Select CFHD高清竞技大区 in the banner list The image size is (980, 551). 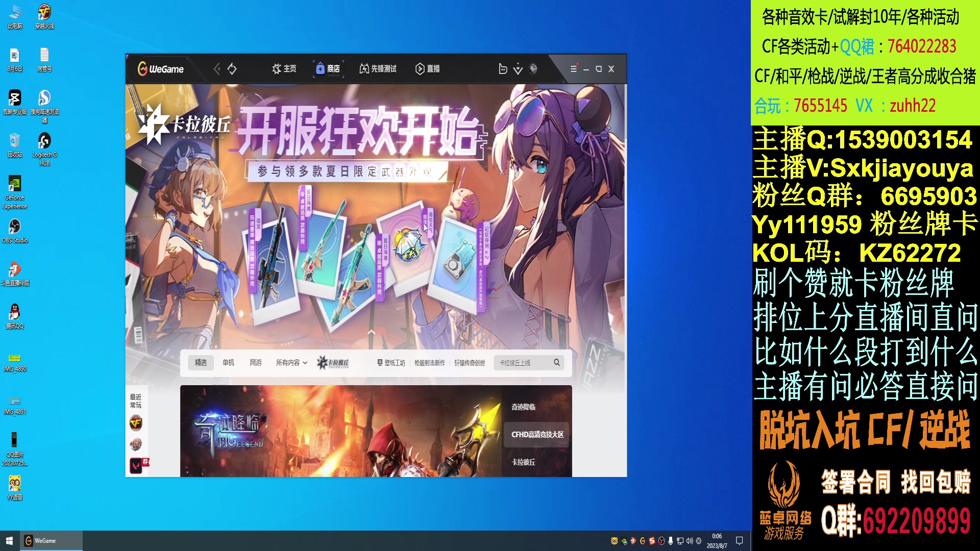coord(537,435)
